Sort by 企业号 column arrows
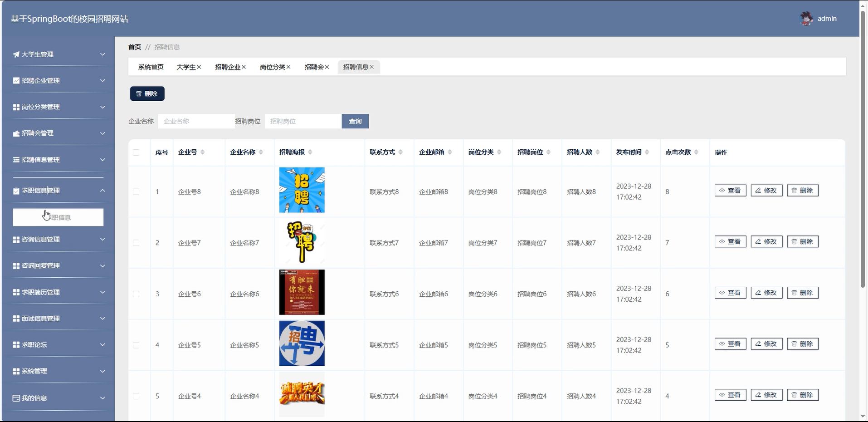Screen dimensions: 868x422 pyautogui.click(x=203, y=152)
